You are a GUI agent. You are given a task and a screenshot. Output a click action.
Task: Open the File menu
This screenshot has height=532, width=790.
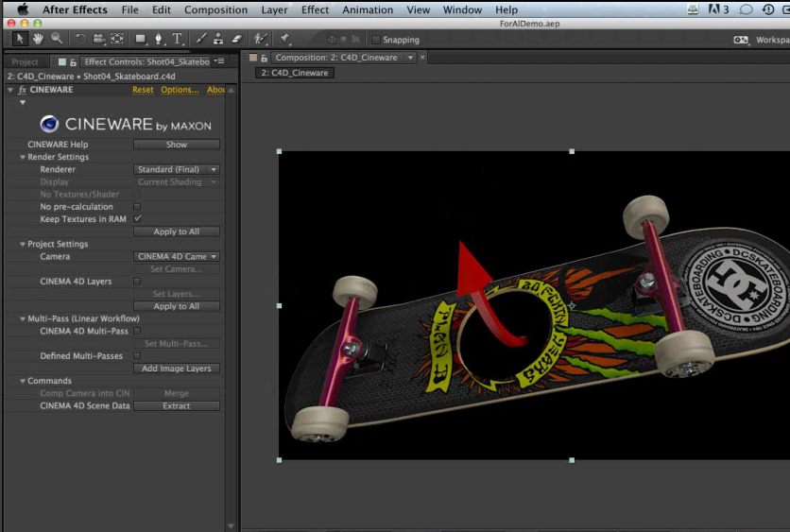coord(130,9)
